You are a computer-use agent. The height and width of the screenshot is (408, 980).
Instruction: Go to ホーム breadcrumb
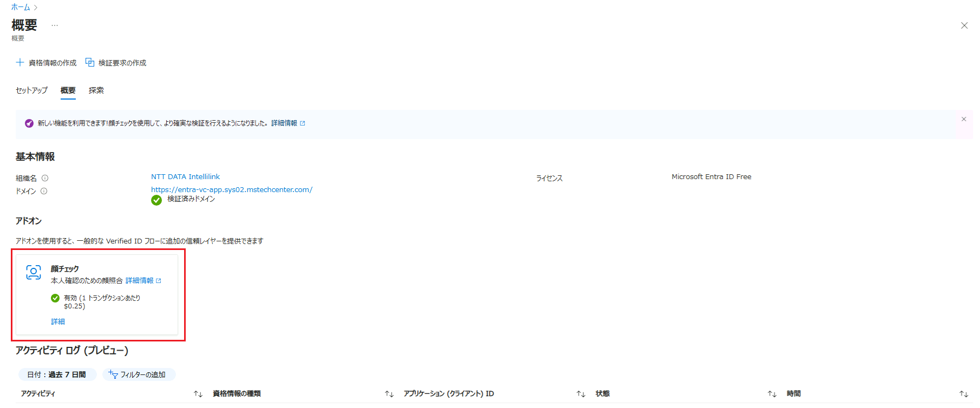point(21,7)
